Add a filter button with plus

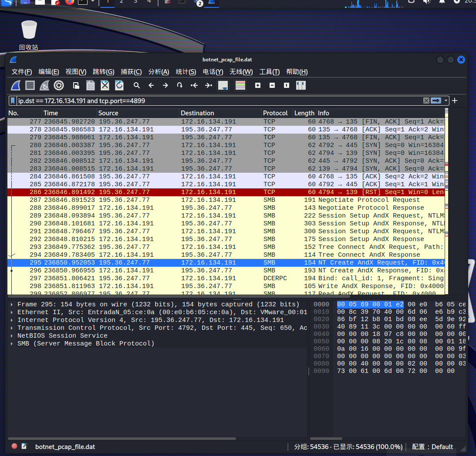click(455, 101)
